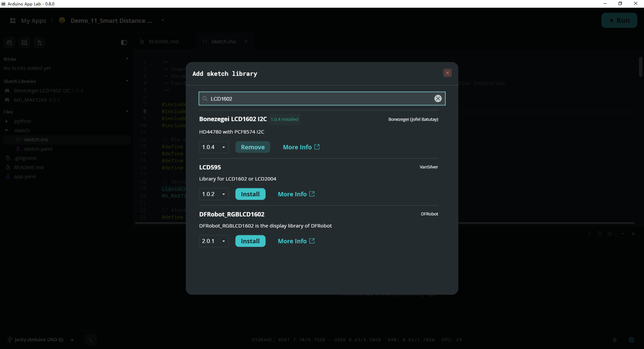Viewport: 644px width, 349px height.
Task: Toggle the sidebar panel icon
Action: 124,42
